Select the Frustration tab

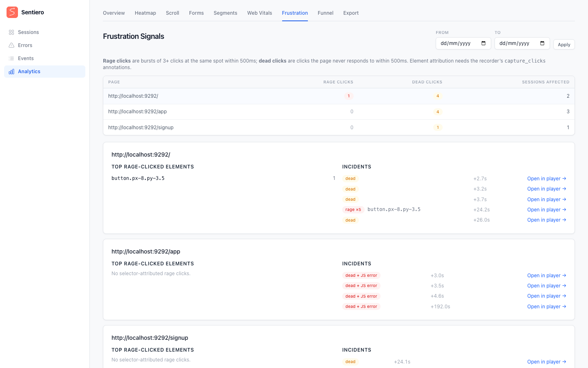[x=295, y=13]
